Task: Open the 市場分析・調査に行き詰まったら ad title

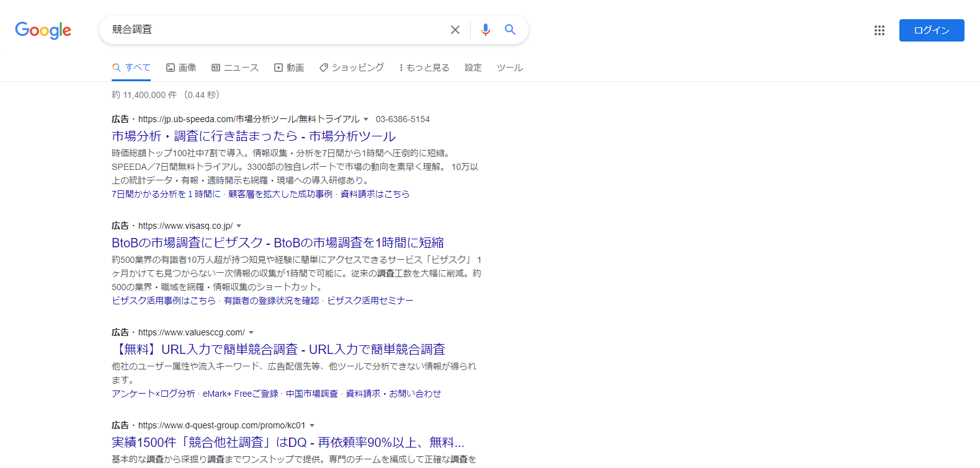Action: pos(254,136)
